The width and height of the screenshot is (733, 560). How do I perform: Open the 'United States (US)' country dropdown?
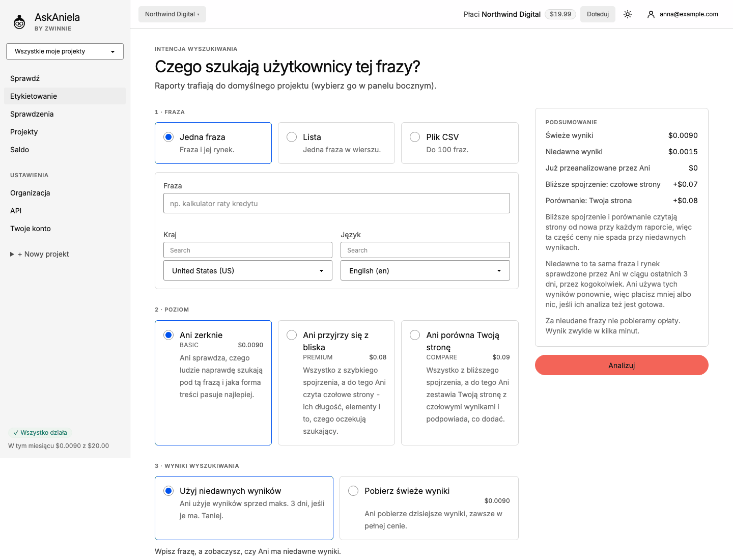248,270
